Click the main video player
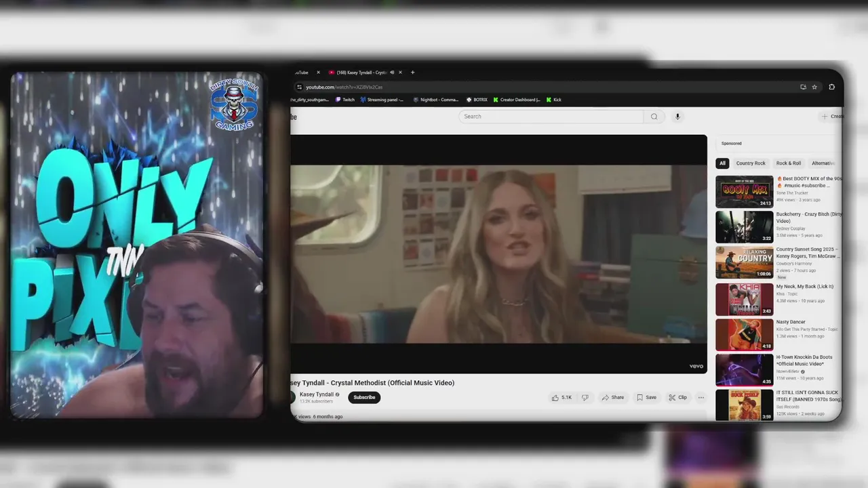This screenshot has width=868, height=488. tap(498, 254)
